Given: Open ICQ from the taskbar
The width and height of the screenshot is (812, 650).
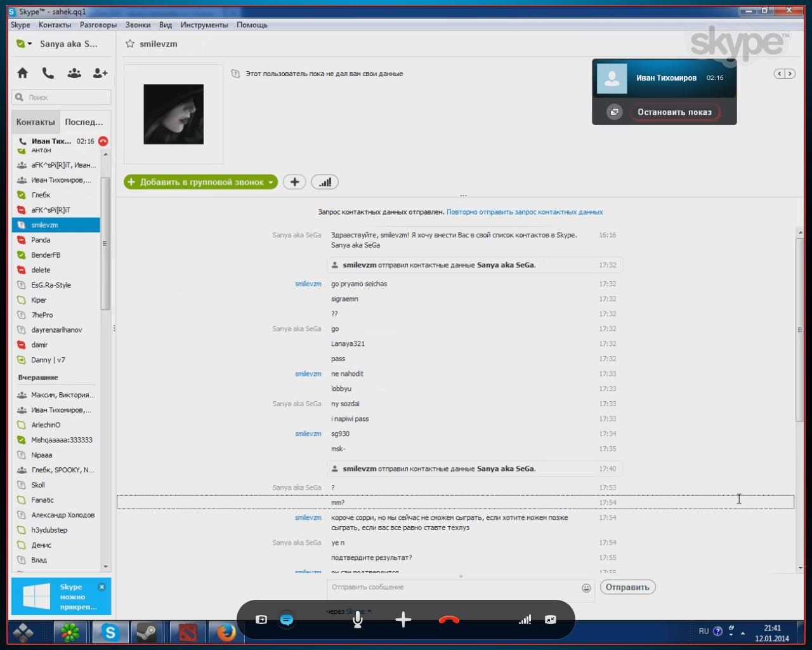Looking at the screenshot, I should click(x=70, y=632).
